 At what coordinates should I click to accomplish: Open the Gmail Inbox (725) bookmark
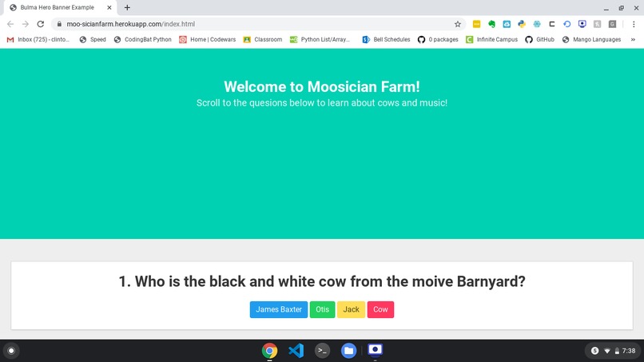(38, 39)
